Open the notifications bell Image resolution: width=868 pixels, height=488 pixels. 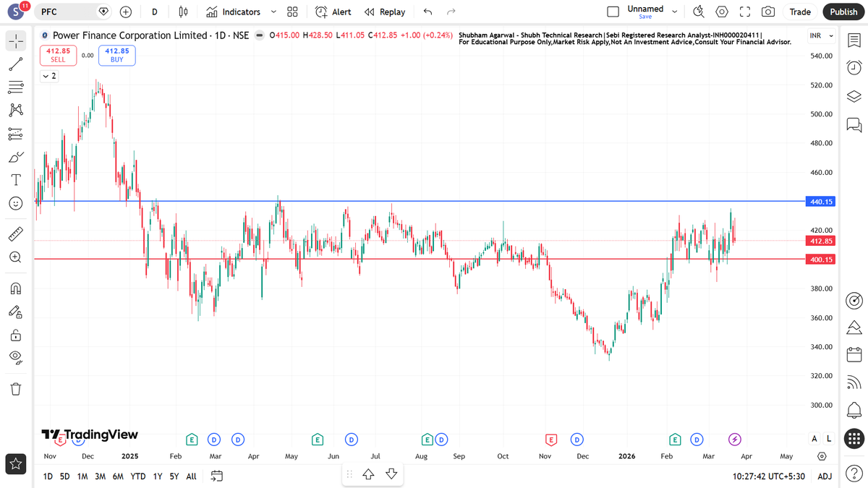point(854,409)
